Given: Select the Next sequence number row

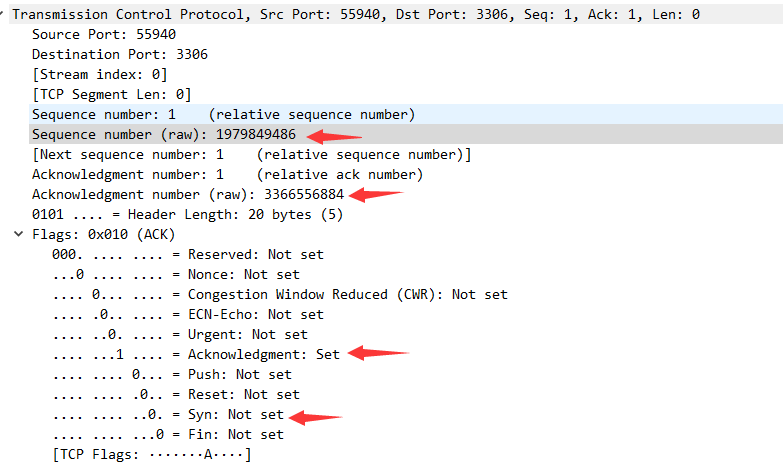Looking at the screenshot, I should coord(252,154).
